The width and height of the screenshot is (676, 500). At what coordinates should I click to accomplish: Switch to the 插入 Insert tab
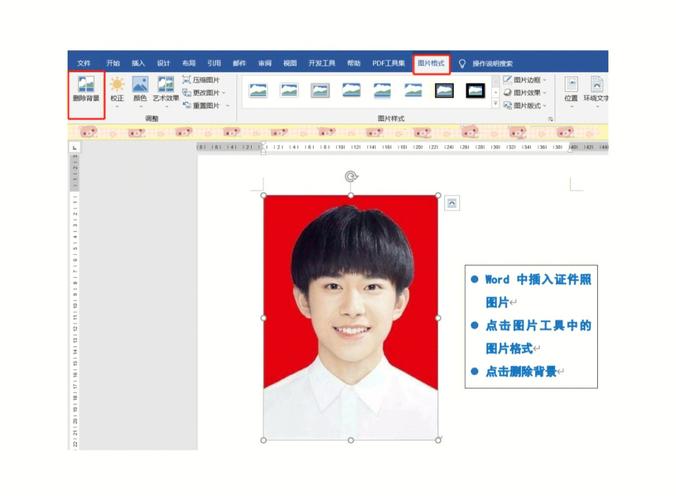[x=138, y=63]
